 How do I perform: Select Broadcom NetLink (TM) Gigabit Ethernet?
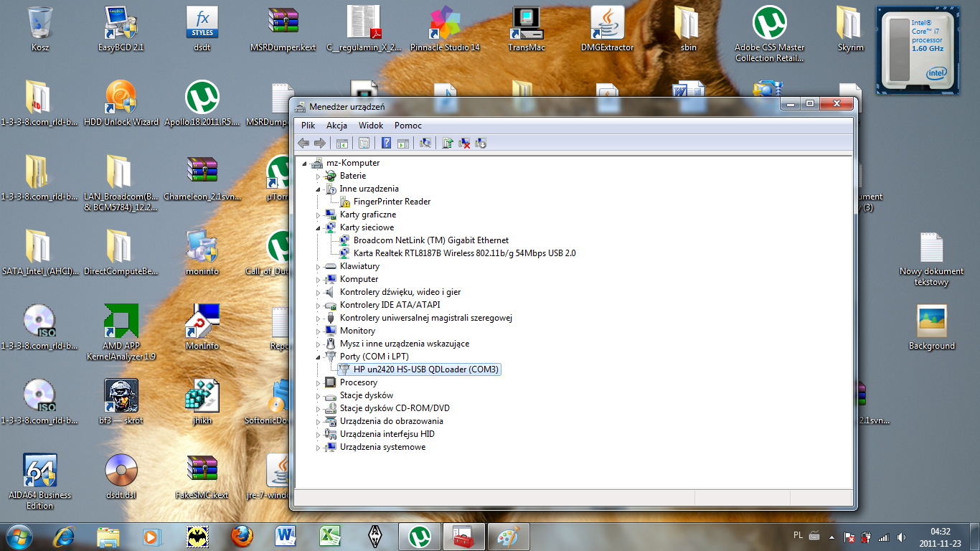[x=430, y=240]
